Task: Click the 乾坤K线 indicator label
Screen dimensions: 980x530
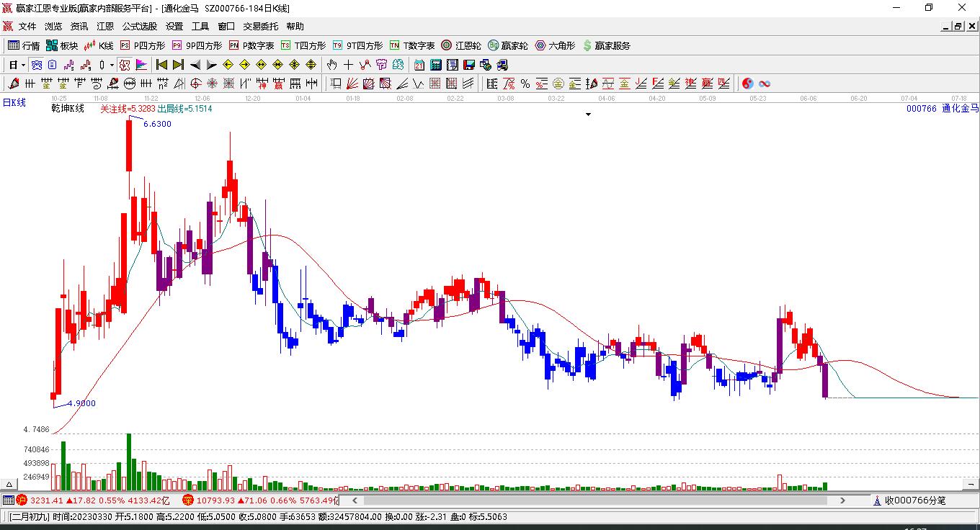Action: [68, 109]
